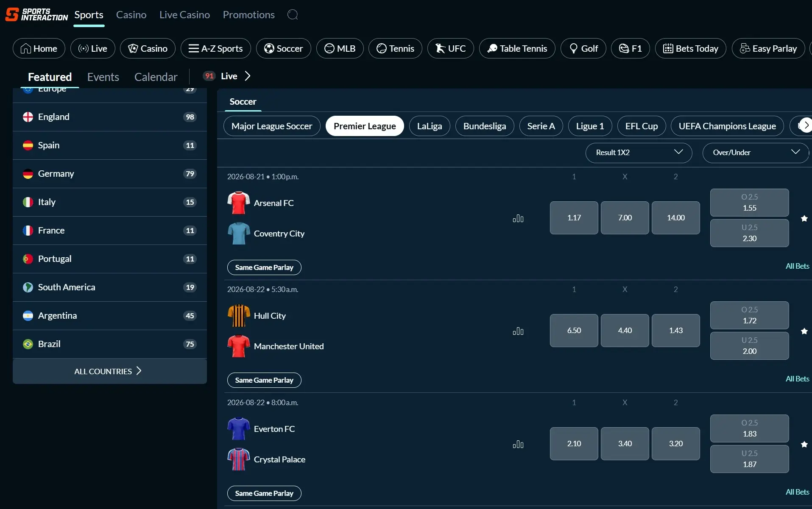The height and width of the screenshot is (509, 812).
Task: Click the France flag icon
Action: pos(28,231)
